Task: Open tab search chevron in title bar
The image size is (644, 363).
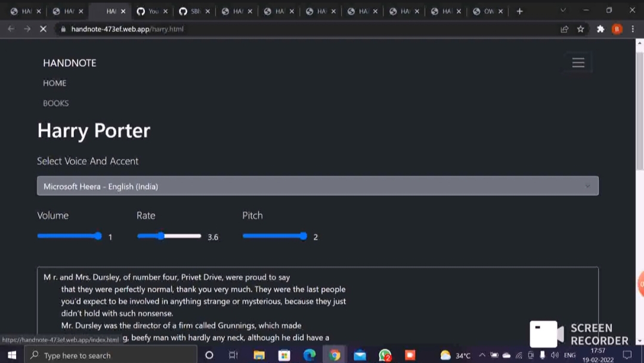Action: click(563, 10)
